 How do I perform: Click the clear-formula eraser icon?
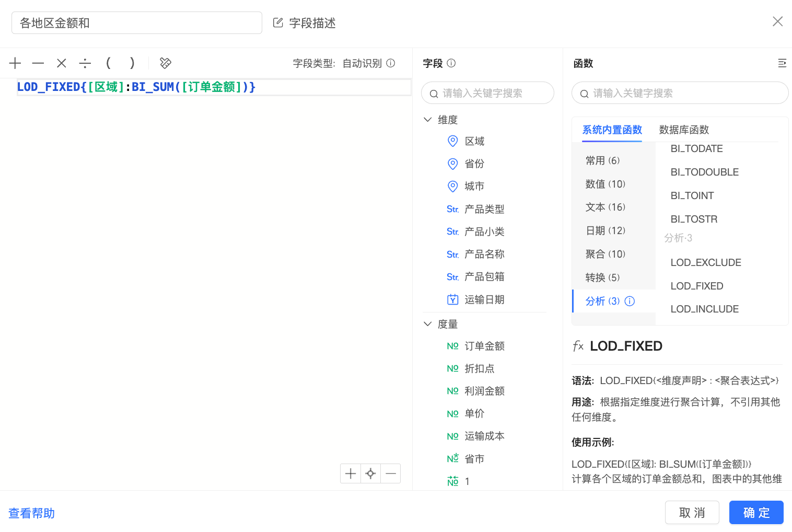166,63
